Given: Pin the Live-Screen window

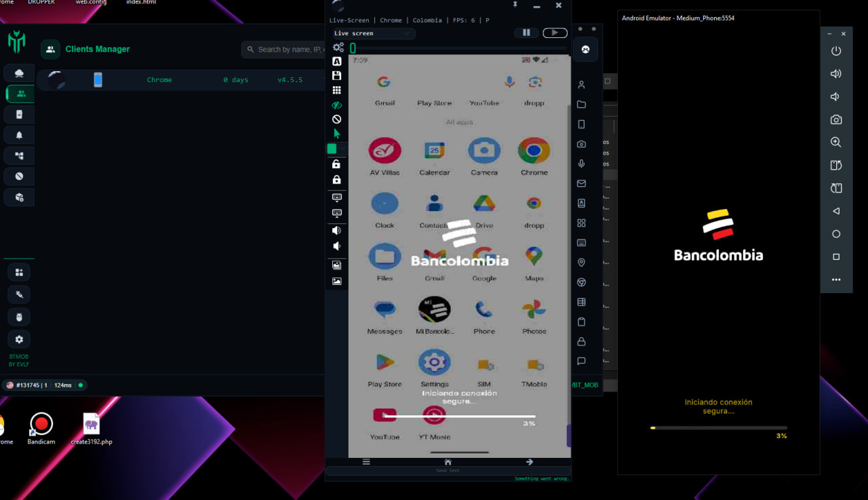Looking at the screenshot, I should [515, 5].
